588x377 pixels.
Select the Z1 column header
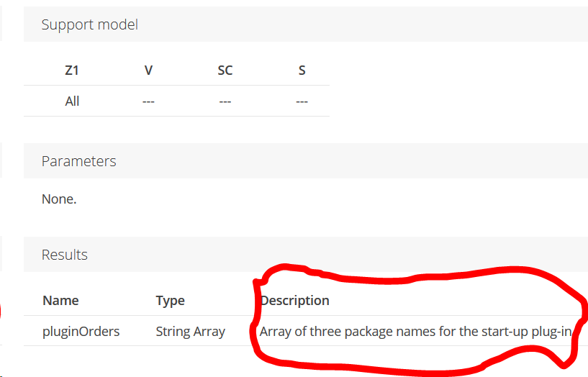(72, 71)
